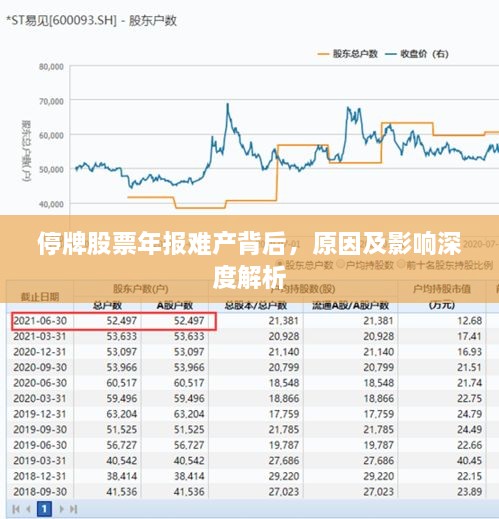Screen dimensions: 499x519
Task: Click A股户数 value 60,517 for 2020-06-30
Action: (x=189, y=383)
